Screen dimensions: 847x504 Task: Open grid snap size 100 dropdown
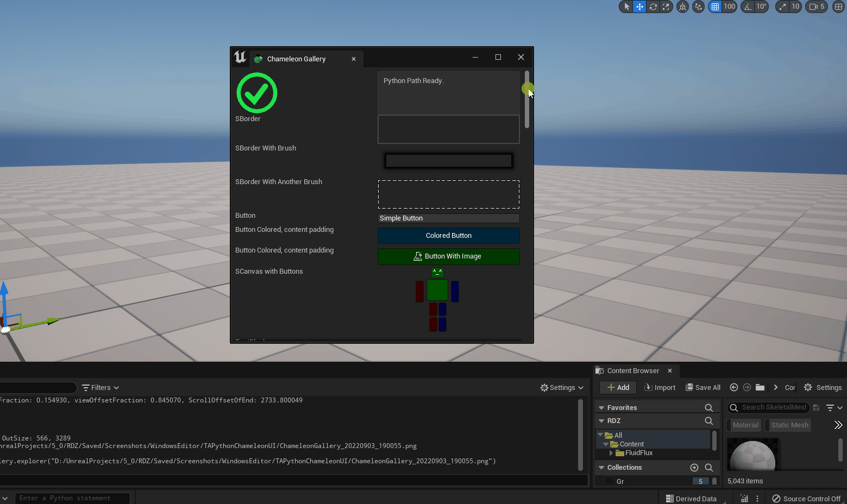pos(729,7)
